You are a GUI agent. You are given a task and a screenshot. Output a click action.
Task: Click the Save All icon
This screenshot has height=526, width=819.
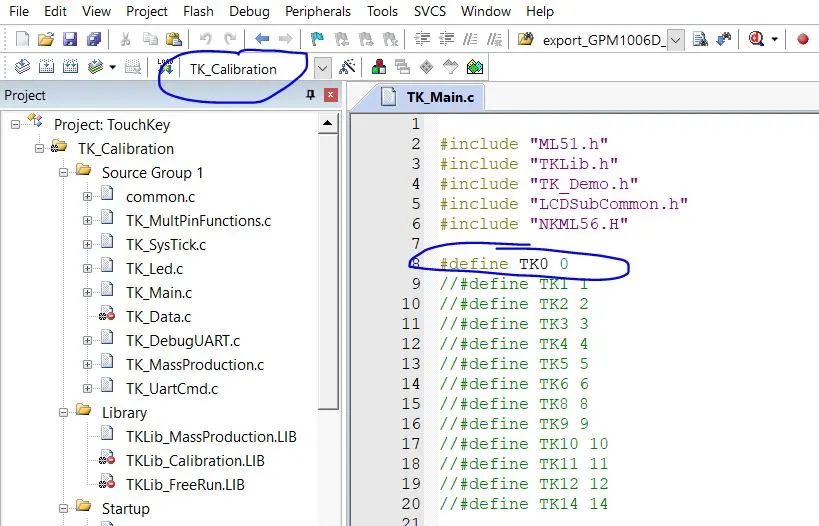[x=94, y=39]
